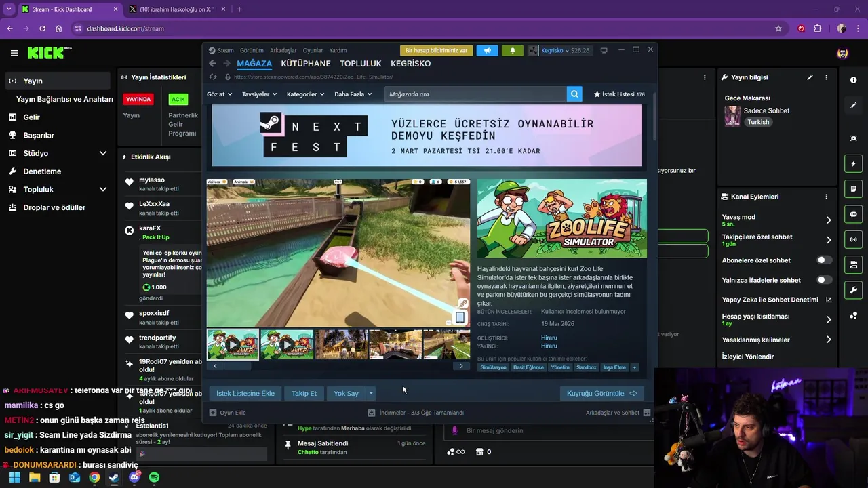The width and height of the screenshot is (868, 488).
Task: Expand Yavaş mod settings
Action: [829, 220]
